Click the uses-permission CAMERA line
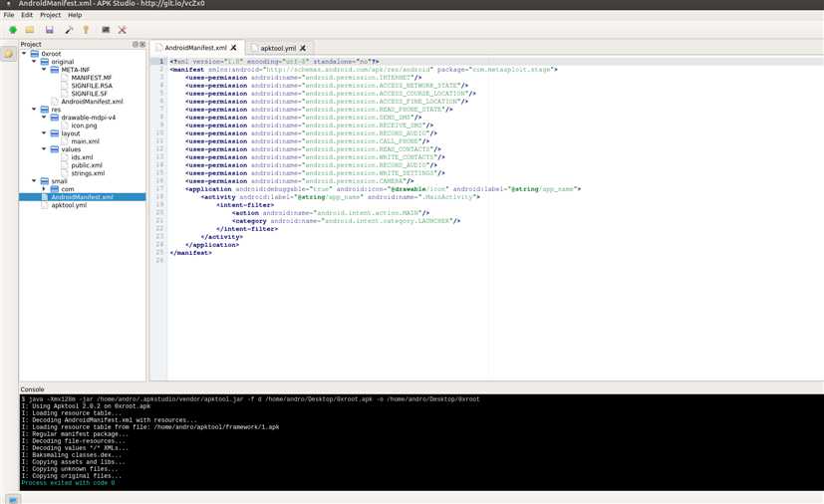 point(300,181)
